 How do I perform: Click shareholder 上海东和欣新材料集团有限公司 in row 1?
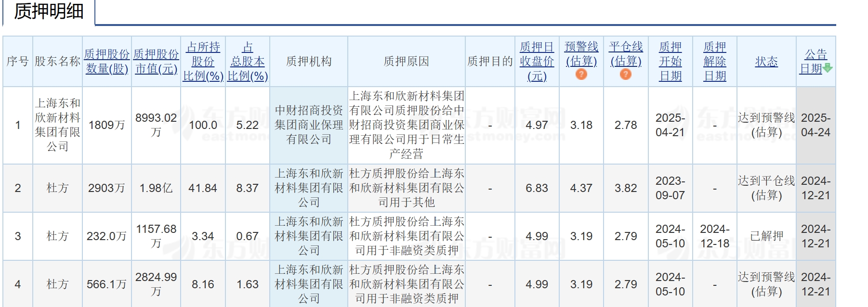(x=57, y=125)
